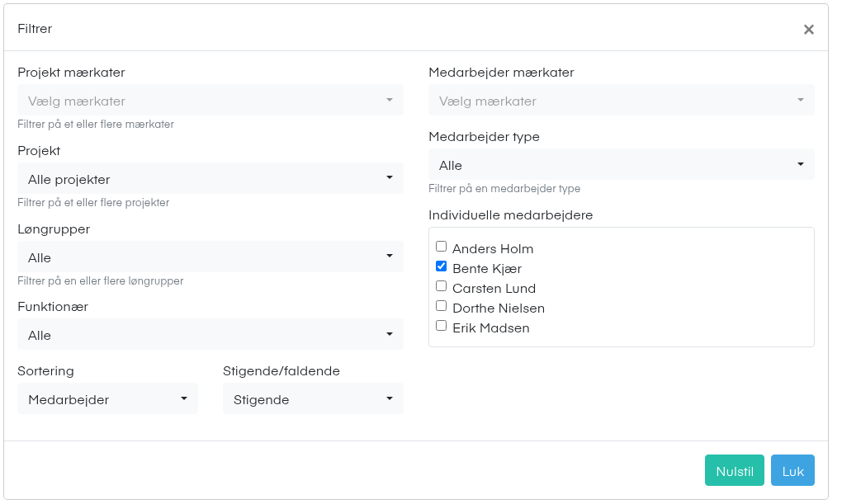Click the hint 'Filtrer på en medarbejder type'

[x=504, y=189]
